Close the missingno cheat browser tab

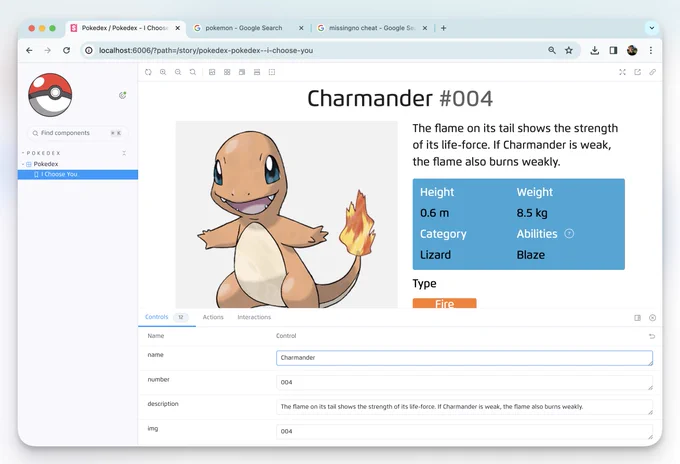(425, 28)
